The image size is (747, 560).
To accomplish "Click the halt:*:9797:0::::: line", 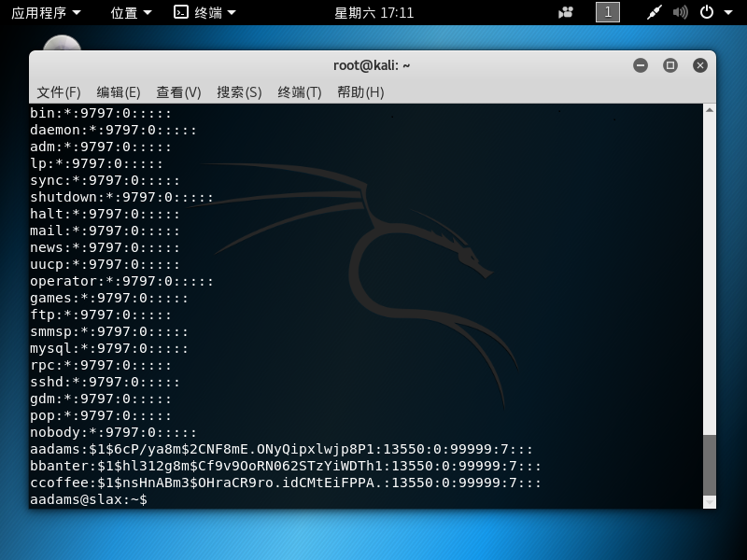I will coord(105,214).
